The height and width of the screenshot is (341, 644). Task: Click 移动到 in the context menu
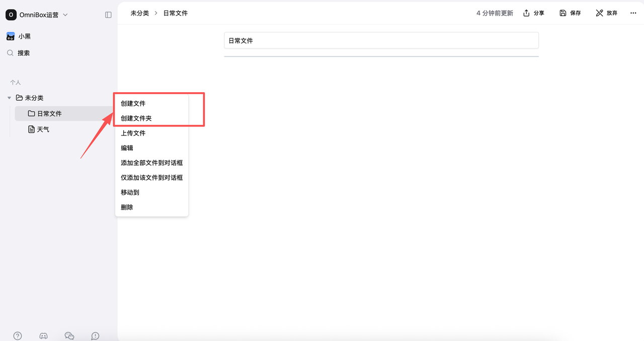coord(130,192)
